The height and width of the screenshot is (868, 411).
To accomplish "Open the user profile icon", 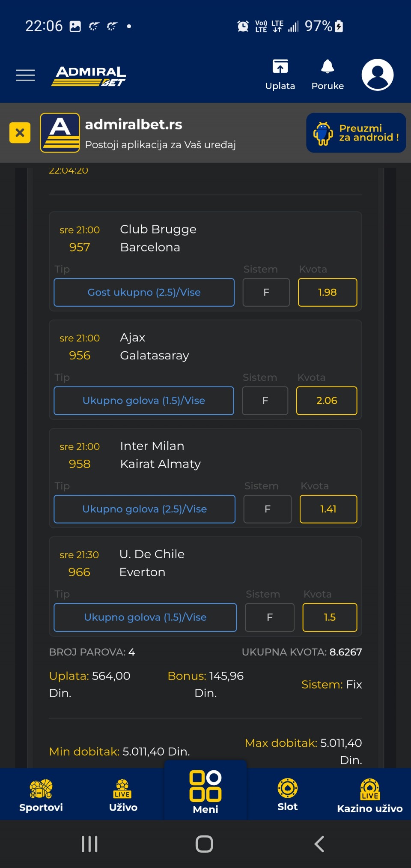I will coord(377,75).
